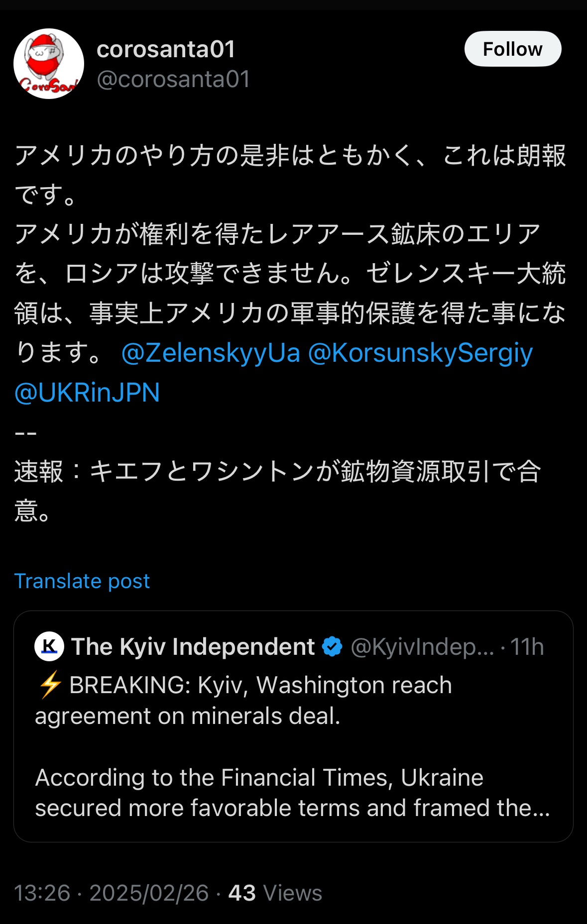This screenshot has height=924, width=587.
Task: Click the 13:26 post time
Action: pos(42,893)
